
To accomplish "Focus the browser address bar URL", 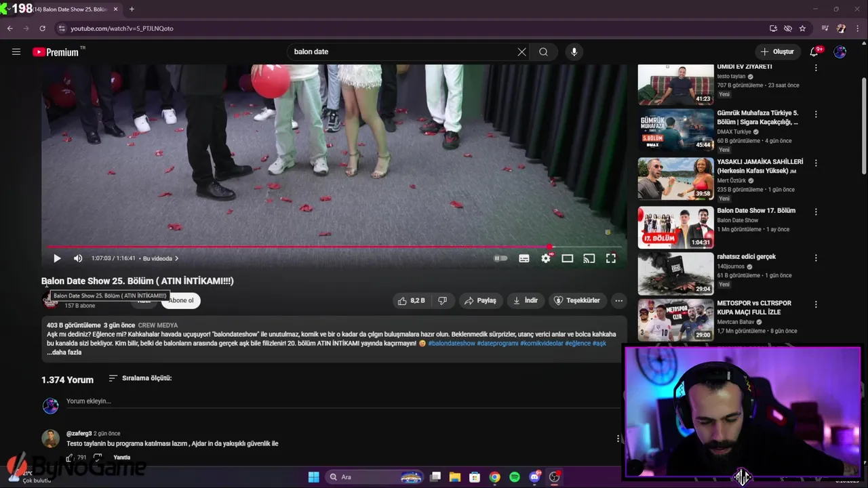I will [122, 28].
